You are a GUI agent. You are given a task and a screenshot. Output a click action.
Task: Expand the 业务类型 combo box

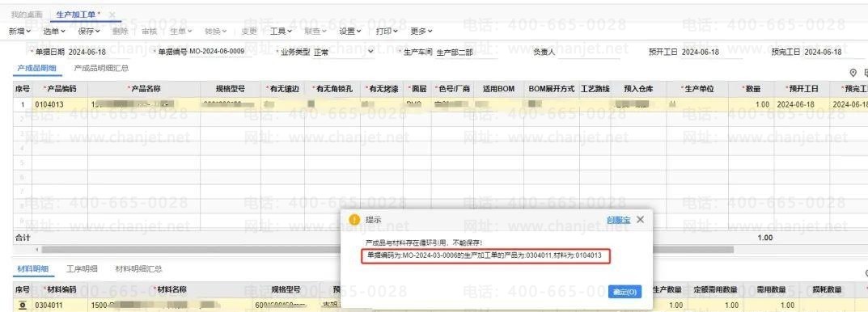click(x=370, y=52)
